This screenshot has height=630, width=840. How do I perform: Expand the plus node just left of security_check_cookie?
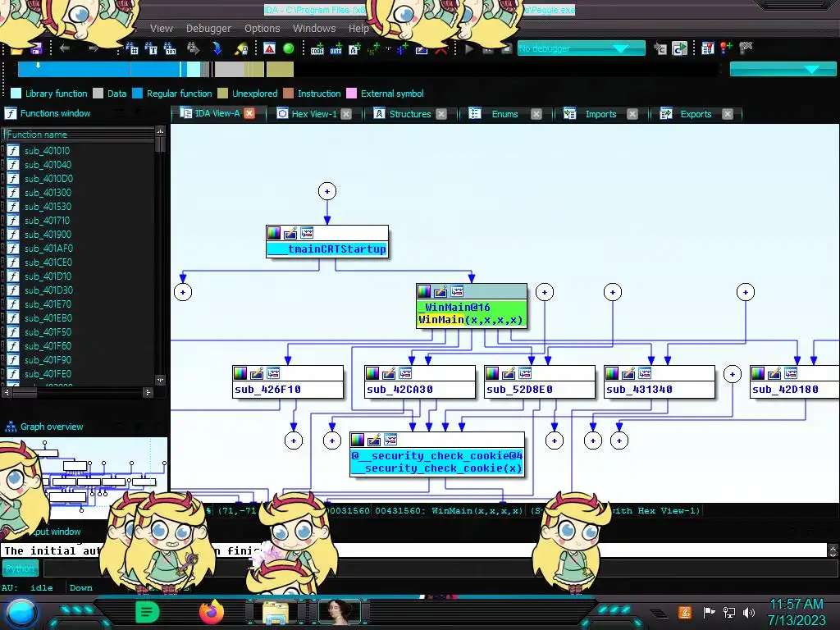click(x=332, y=441)
